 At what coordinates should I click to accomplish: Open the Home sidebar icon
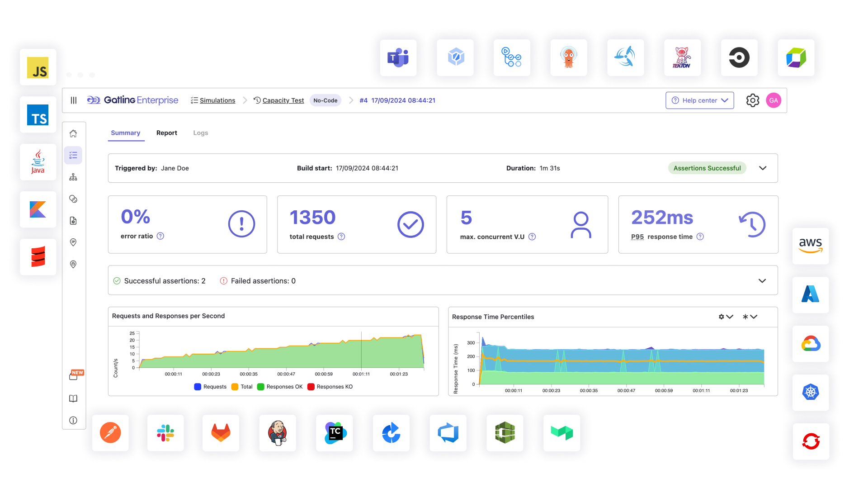click(73, 133)
